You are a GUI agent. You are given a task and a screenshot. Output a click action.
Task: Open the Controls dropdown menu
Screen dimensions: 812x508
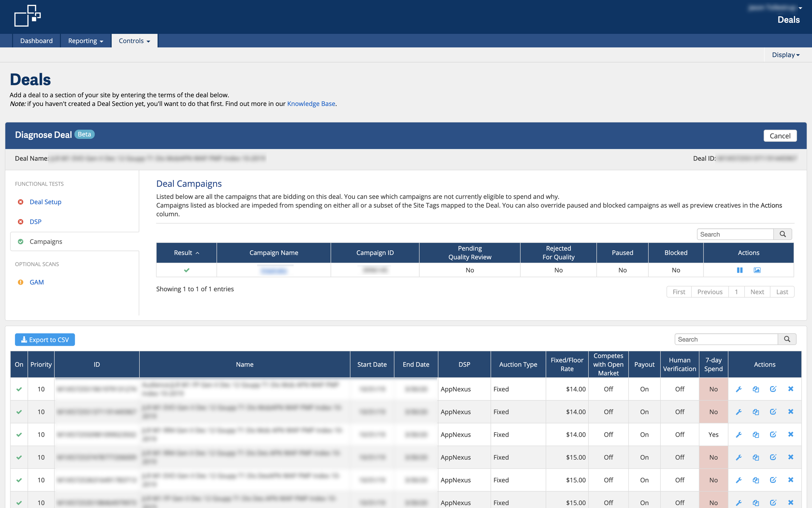tap(134, 41)
